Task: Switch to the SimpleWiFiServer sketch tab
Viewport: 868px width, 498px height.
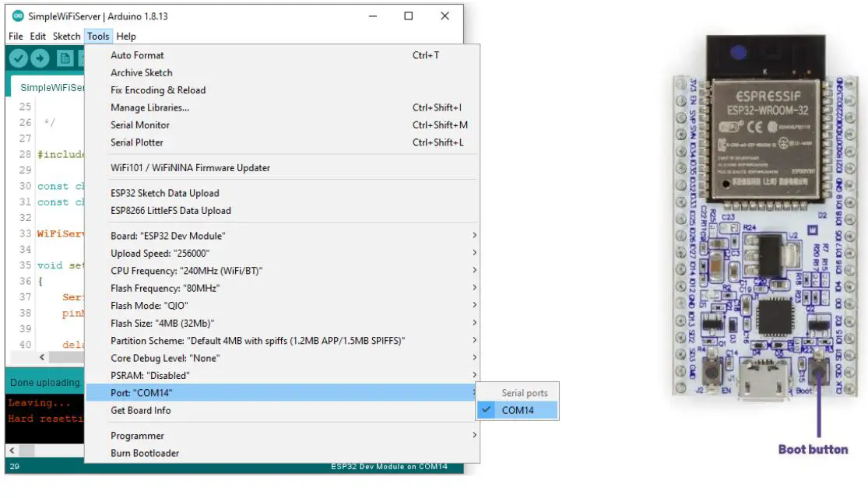Action: (51, 88)
